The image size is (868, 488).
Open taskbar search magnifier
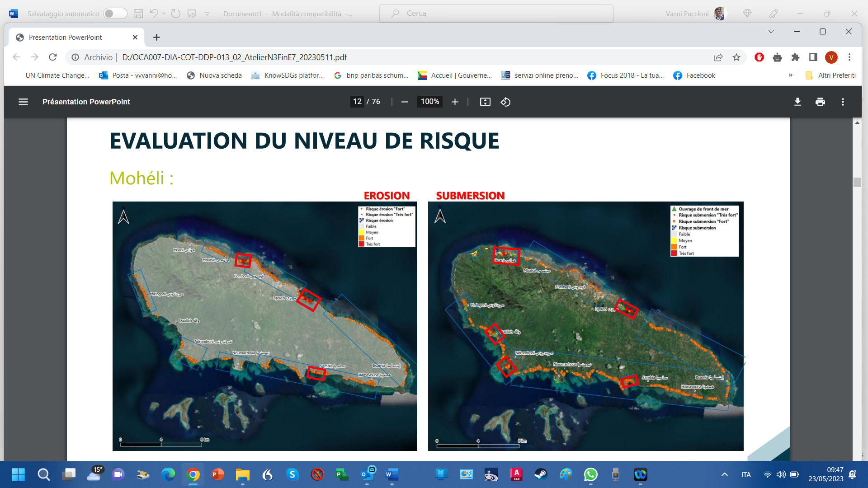click(44, 474)
